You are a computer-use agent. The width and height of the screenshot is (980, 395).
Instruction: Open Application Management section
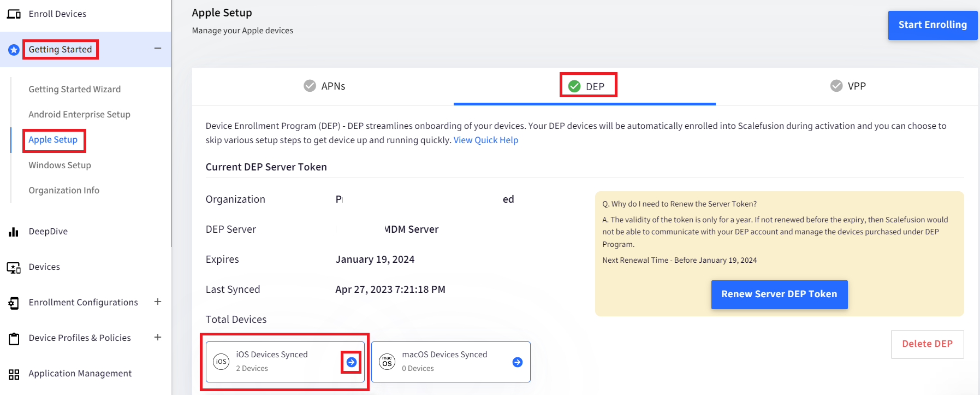coord(80,374)
